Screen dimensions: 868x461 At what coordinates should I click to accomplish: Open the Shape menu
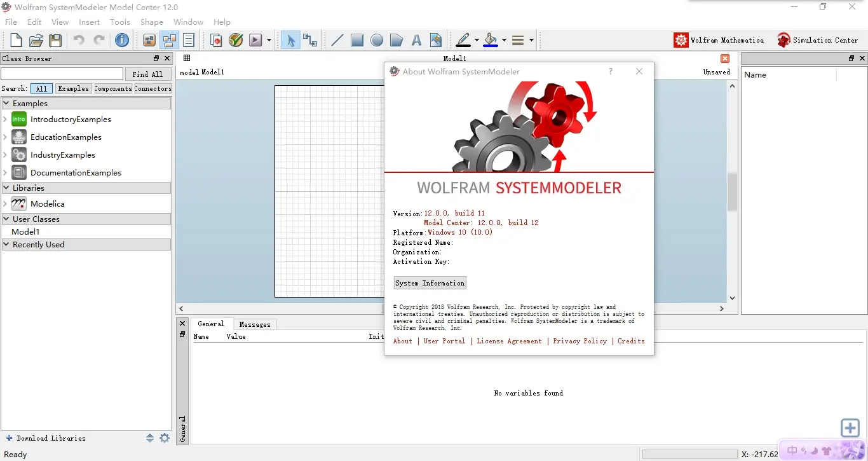pyautogui.click(x=152, y=22)
